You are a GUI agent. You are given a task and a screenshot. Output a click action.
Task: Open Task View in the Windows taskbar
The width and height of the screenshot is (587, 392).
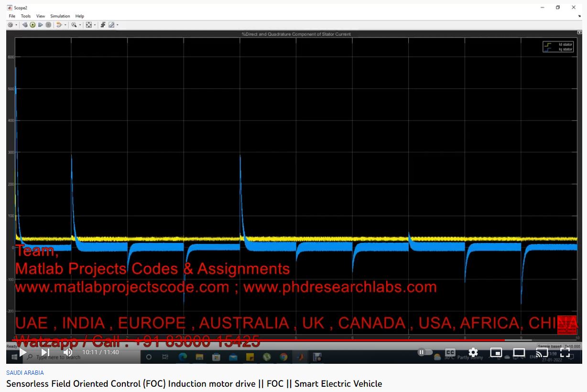pos(165,357)
